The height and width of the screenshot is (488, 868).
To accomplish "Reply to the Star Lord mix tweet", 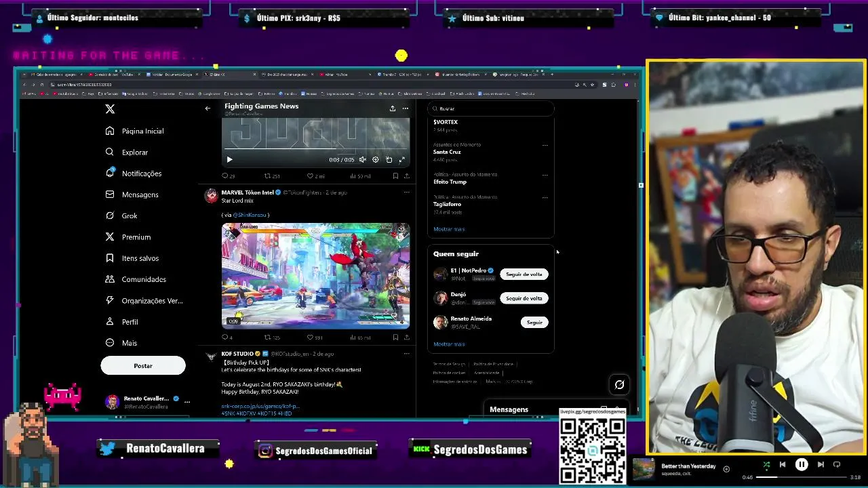I will click(227, 338).
